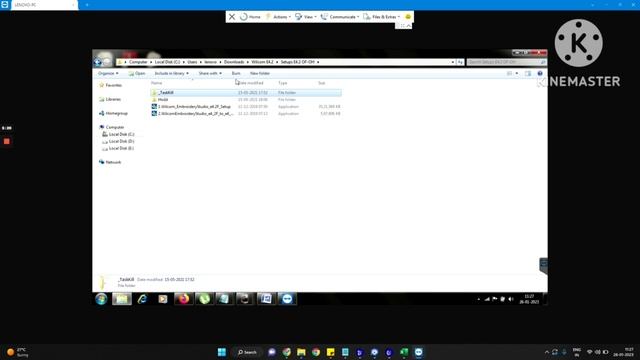Close the TeamViewer remote session toolbar

[232, 17]
